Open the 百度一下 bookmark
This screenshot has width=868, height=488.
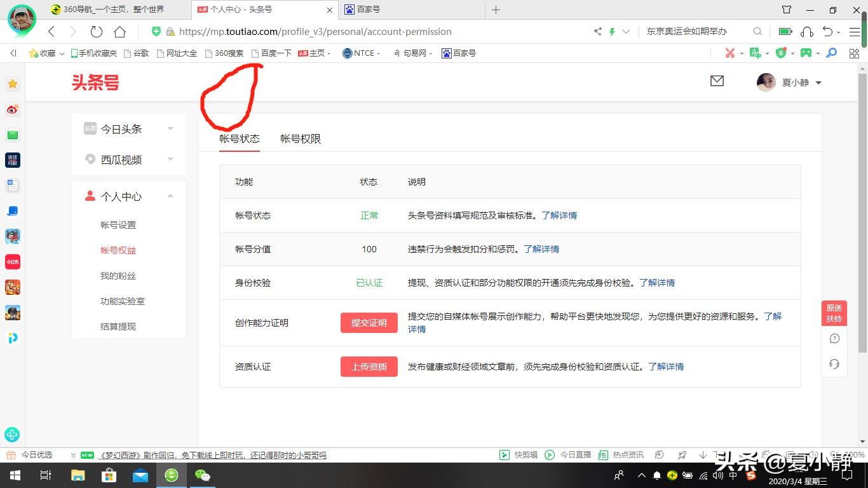click(x=271, y=53)
